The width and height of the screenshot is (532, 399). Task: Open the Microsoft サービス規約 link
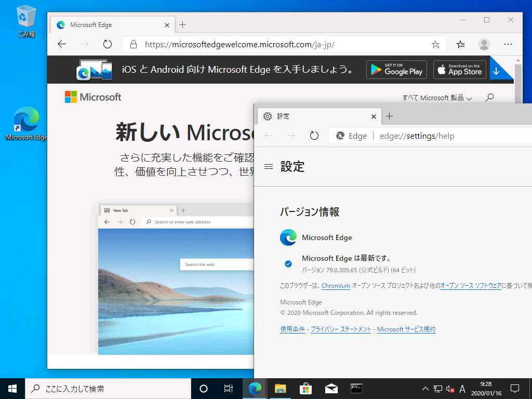406,329
